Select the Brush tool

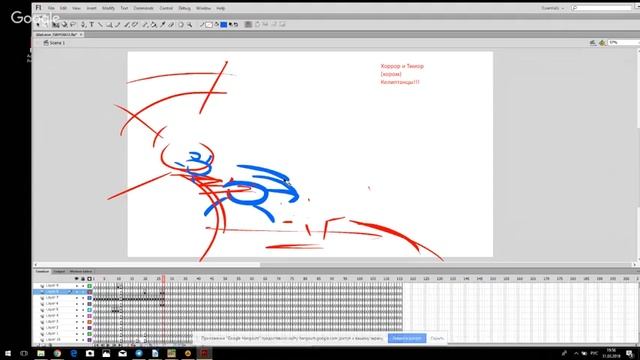[127, 24]
